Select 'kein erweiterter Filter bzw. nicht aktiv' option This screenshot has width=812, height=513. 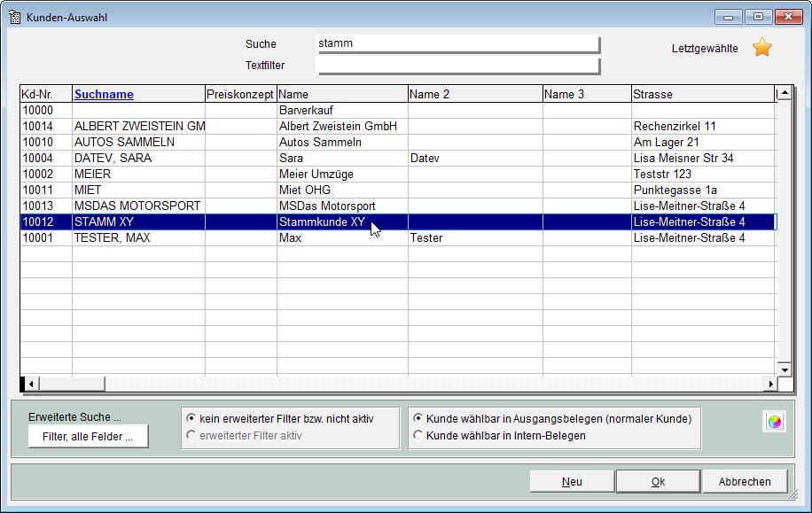(x=191, y=418)
